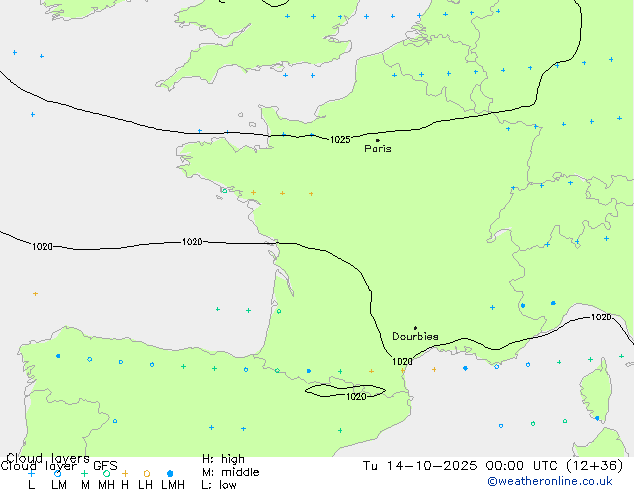Click the 'H: high' legend text
634x490 pixels.
[x=223, y=459]
